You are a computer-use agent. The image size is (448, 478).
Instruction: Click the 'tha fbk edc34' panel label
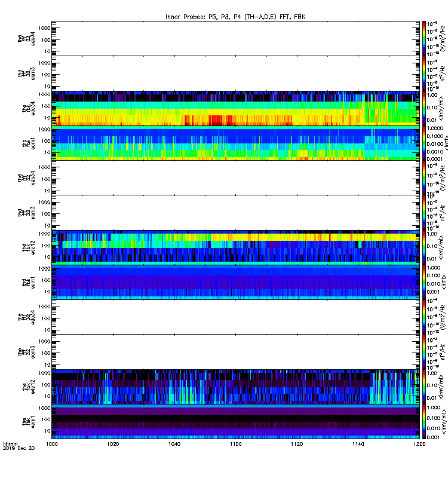[x=29, y=108]
